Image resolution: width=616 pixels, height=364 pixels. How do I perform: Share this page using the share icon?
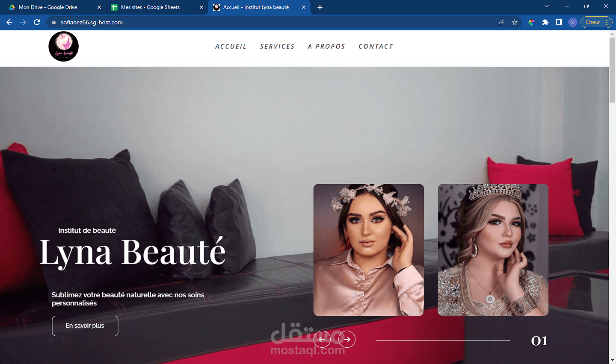501,22
